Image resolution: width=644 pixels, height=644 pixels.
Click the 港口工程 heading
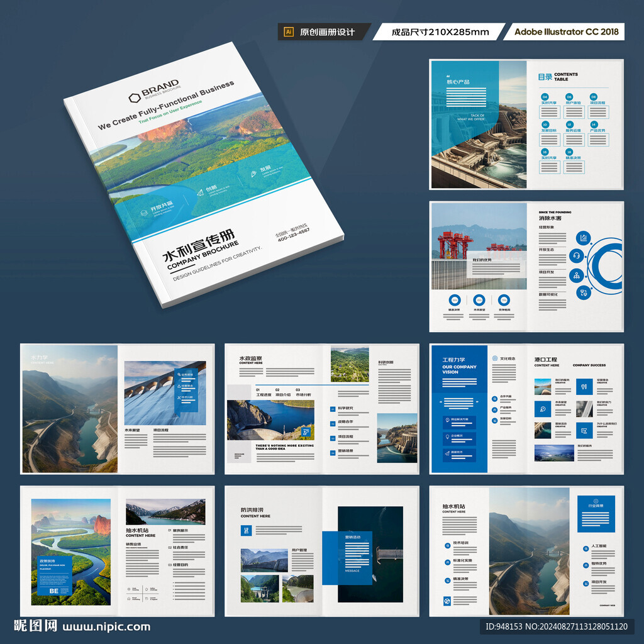coord(545,359)
